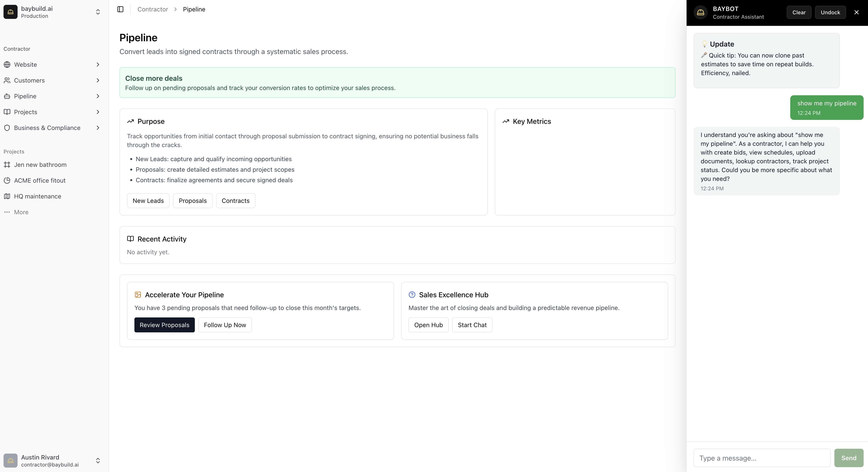Click the Contracts pill button
Image resolution: width=868 pixels, height=472 pixels.
coord(235,200)
